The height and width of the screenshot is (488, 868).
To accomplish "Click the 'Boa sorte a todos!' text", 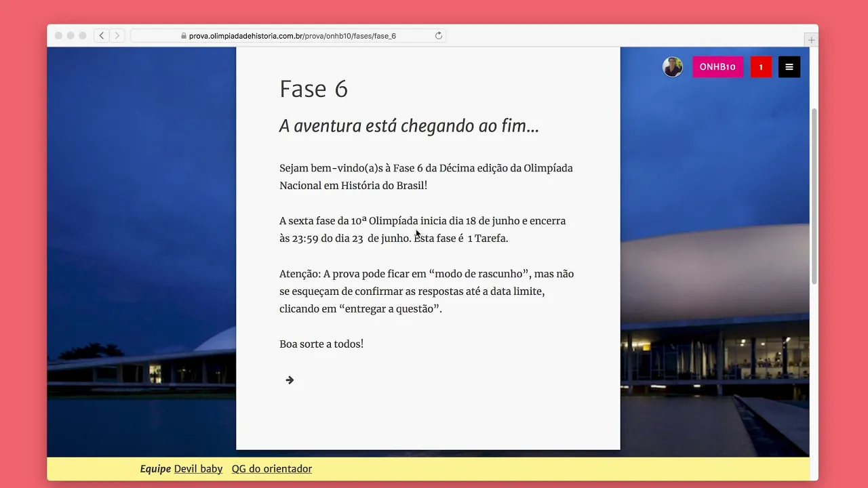I will click(321, 344).
